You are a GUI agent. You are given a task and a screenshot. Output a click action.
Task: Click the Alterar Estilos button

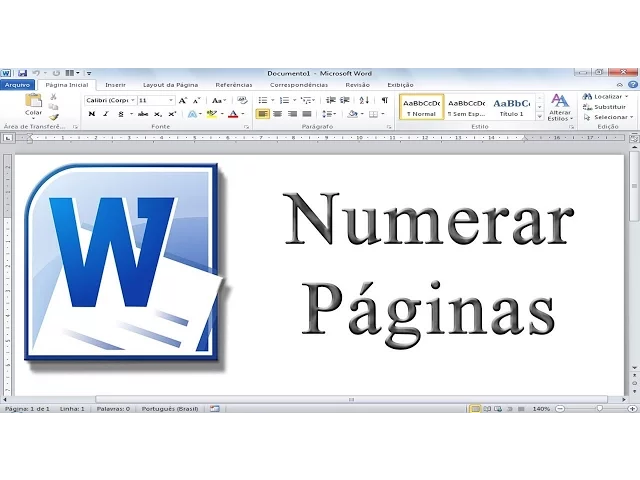[560, 107]
